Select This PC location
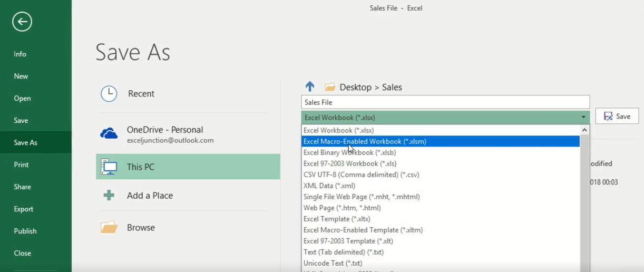The image size is (644, 272). pyautogui.click(x=188, y=167)
